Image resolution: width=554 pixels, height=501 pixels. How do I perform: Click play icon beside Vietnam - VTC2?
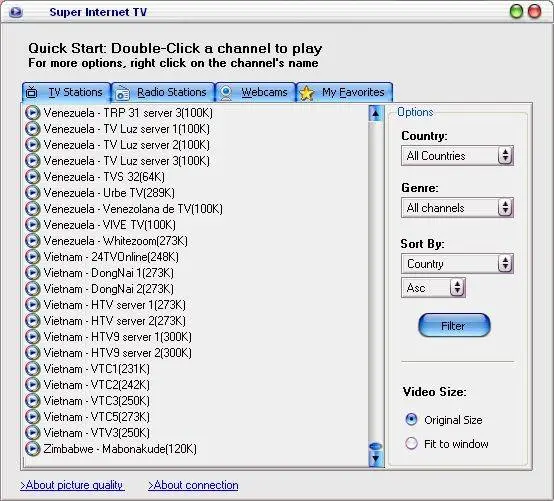point(33,385)
